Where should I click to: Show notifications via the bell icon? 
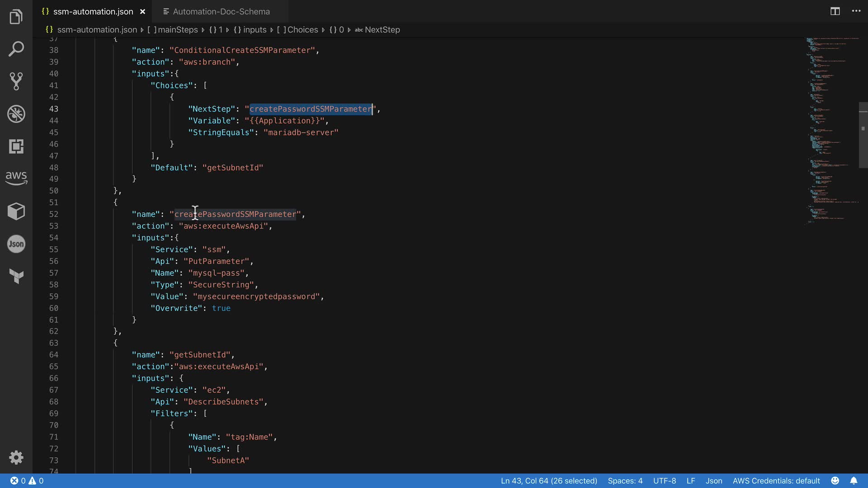coord(854,481)
